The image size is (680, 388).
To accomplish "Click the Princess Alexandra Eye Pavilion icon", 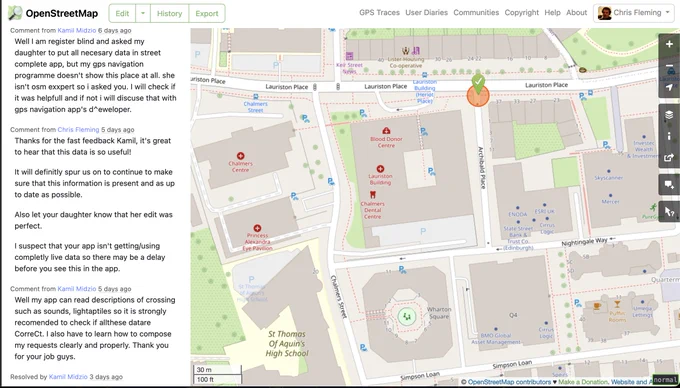I will pyautogui.click(x=257, y=228).
